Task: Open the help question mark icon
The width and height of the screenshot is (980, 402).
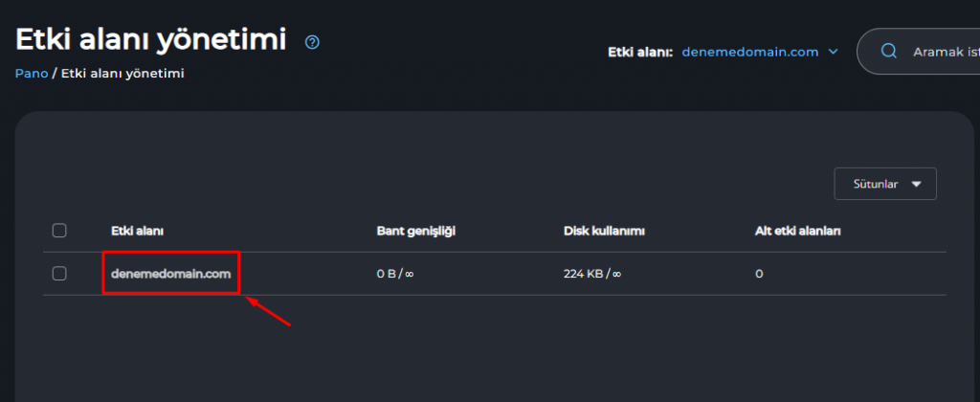Action: pos(312,42)
